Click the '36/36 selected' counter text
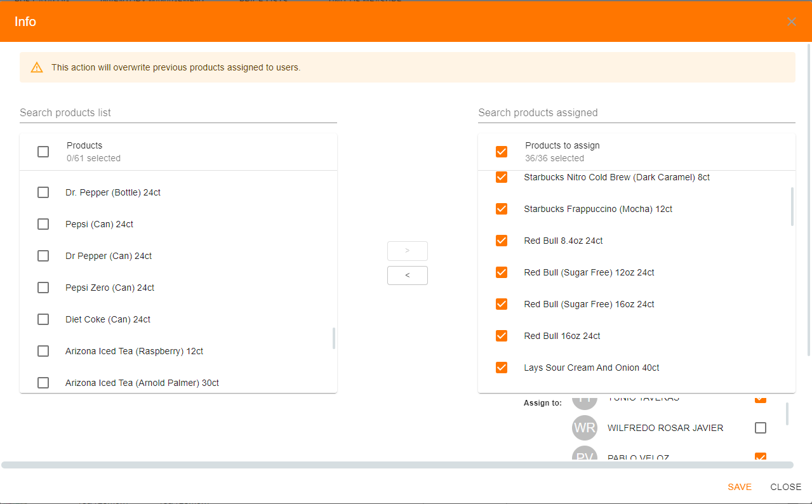 point(555,158)
